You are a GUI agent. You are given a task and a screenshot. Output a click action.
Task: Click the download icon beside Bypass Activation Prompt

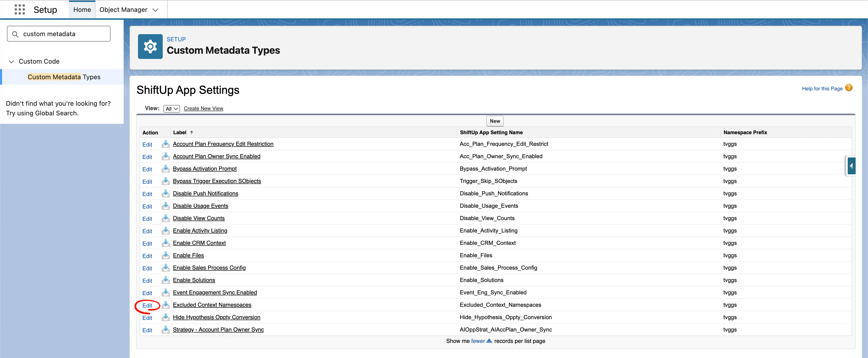(x=165, y=169)
